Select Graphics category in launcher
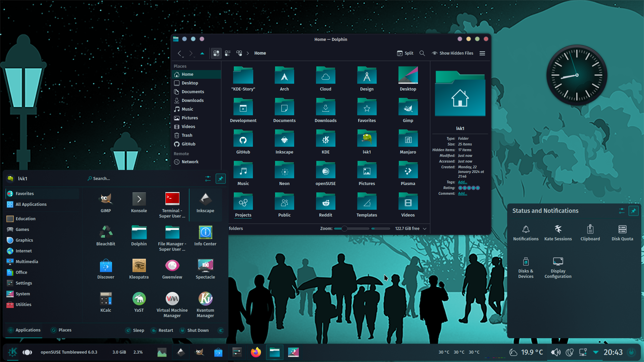Viewport: 644px width, 362px height. [42, 240]
